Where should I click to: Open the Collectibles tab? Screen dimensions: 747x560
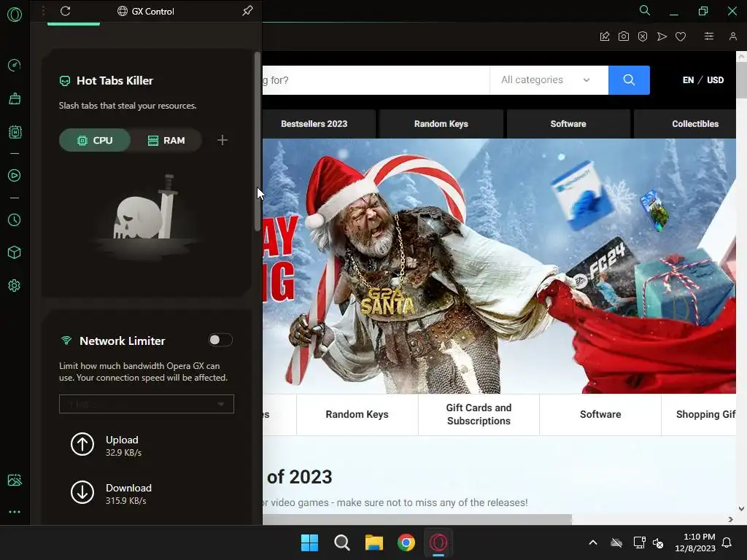(686, 124)
